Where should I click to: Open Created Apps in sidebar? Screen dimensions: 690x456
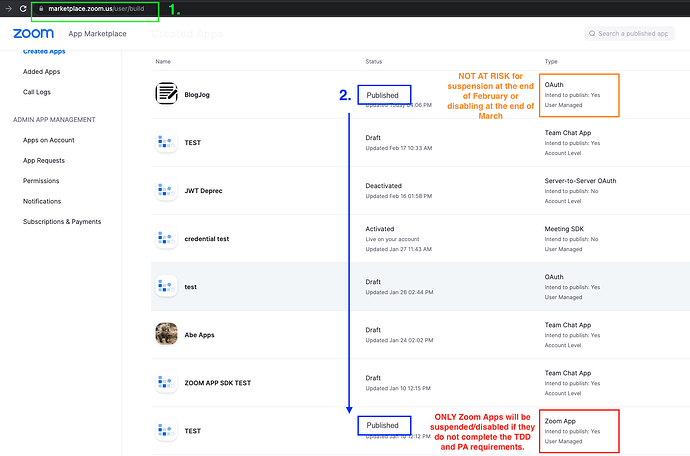pyautogui.click(x=44, y=51)
